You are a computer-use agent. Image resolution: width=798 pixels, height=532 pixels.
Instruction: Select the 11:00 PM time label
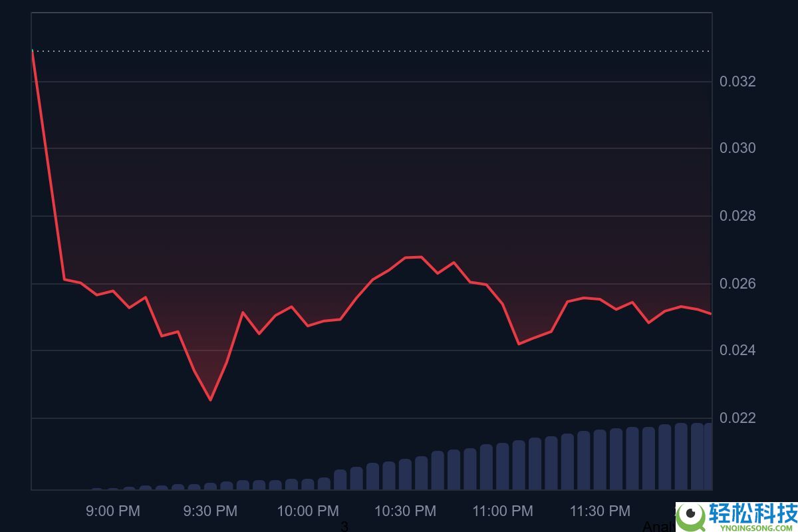(502, 511)
